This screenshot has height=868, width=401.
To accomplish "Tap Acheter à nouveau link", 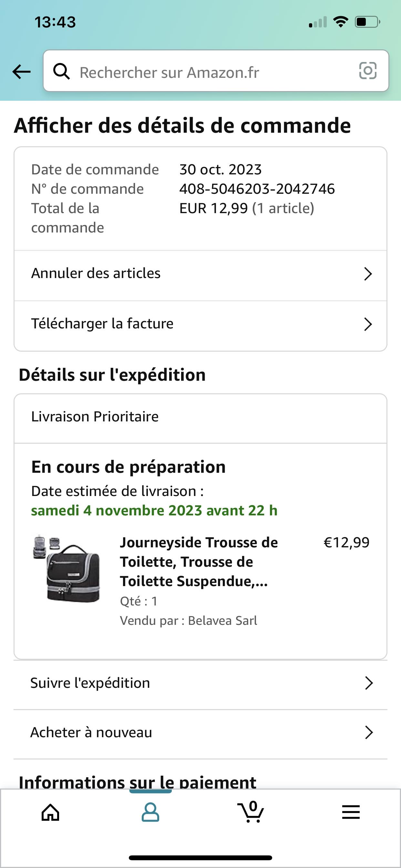I will [91, 733].
